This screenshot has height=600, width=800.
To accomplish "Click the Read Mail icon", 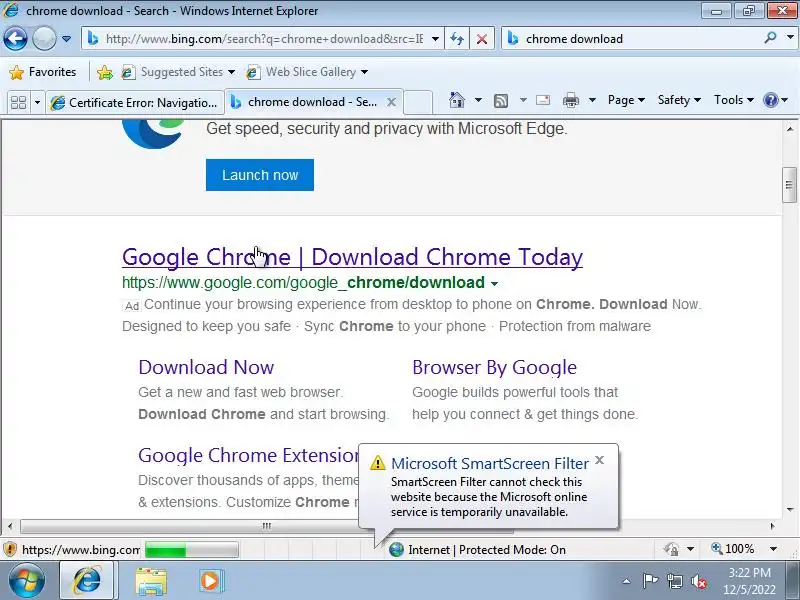I will pyautogui.click(x=543, y=100).
